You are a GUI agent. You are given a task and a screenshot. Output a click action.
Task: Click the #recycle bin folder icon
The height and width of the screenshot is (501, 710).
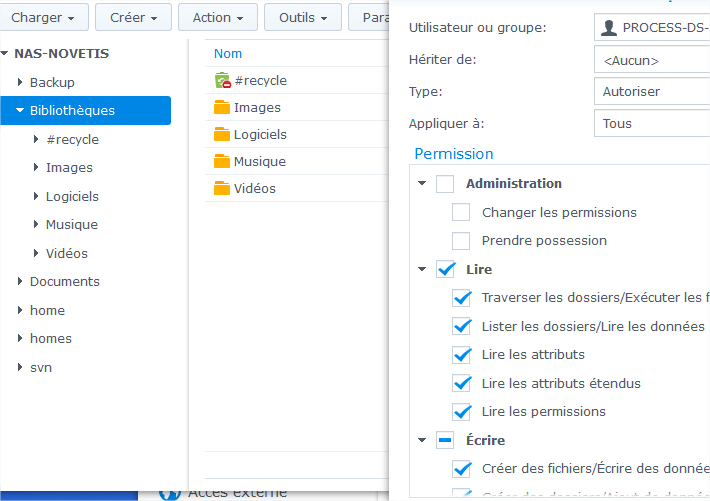(222, 81)
